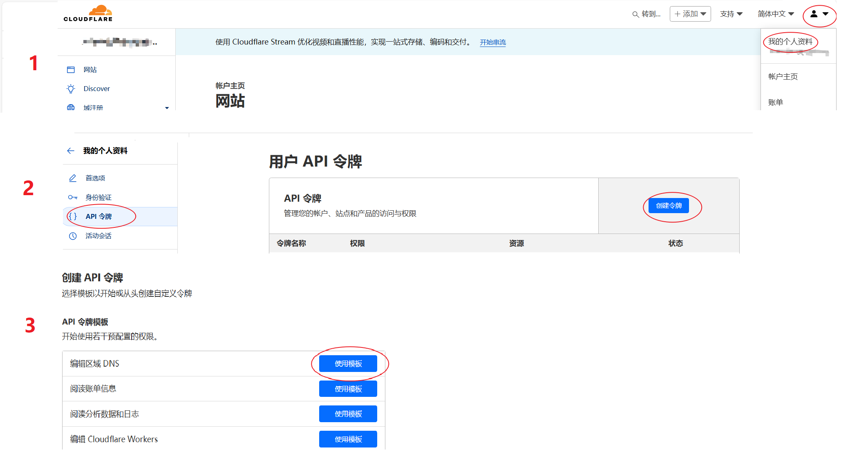Select 账单 in profile menu
Viewport: 868px width, 463px height.
(x=776, y=102)
